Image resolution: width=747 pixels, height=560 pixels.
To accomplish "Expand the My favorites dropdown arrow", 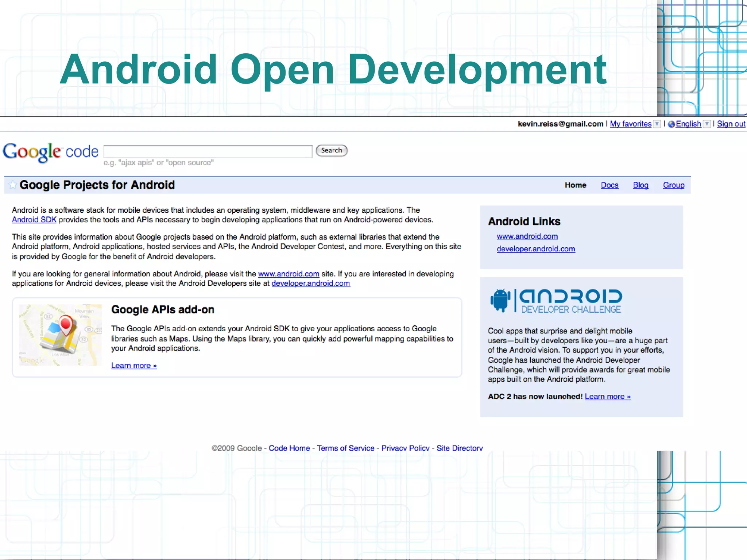I will 657,124.
